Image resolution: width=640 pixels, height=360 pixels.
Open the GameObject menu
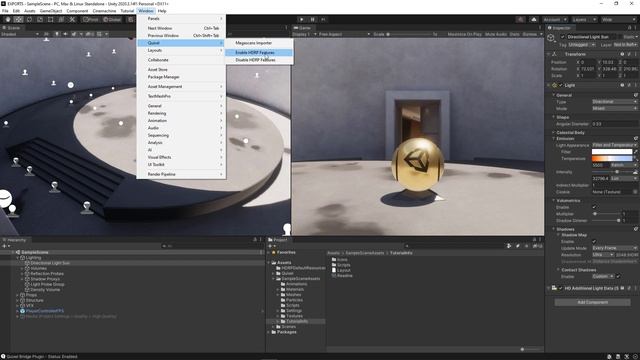[x=51, y=11]
